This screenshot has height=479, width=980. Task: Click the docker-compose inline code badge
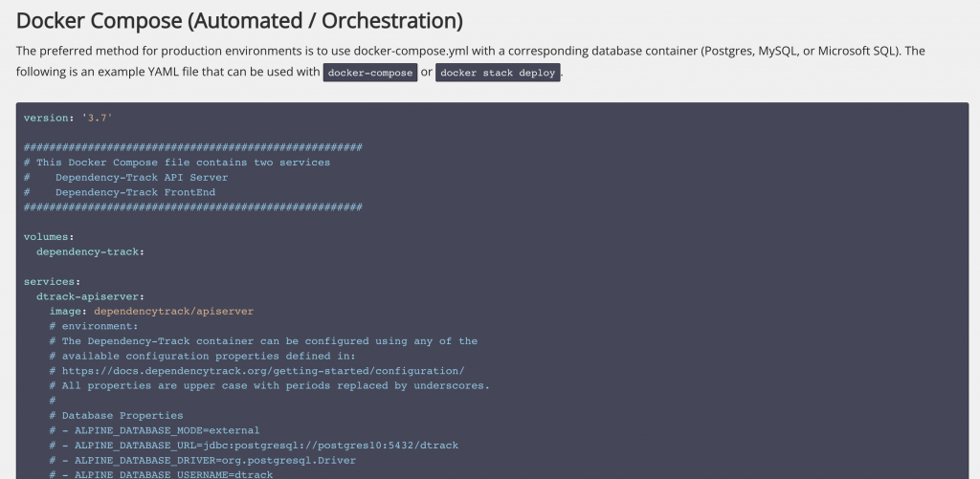369,74
